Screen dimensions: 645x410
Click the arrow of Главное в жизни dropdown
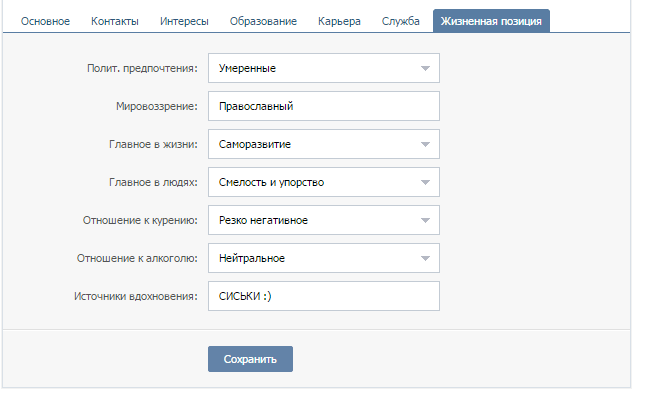pos(425,144)
